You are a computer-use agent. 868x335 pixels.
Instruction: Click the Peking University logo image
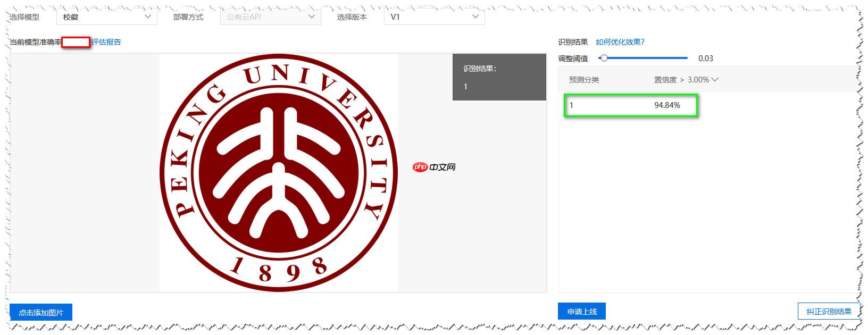(x=279, y=173)
